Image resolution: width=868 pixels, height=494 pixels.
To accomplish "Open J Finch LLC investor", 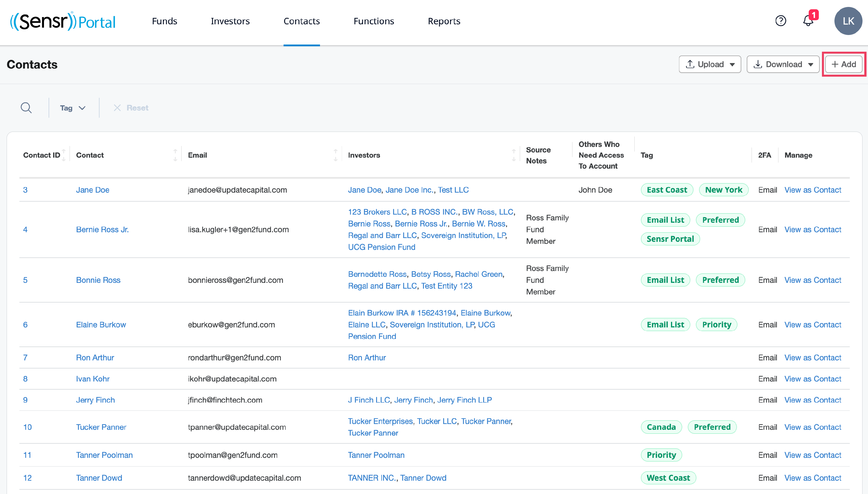I will click(x=369, y=400).
